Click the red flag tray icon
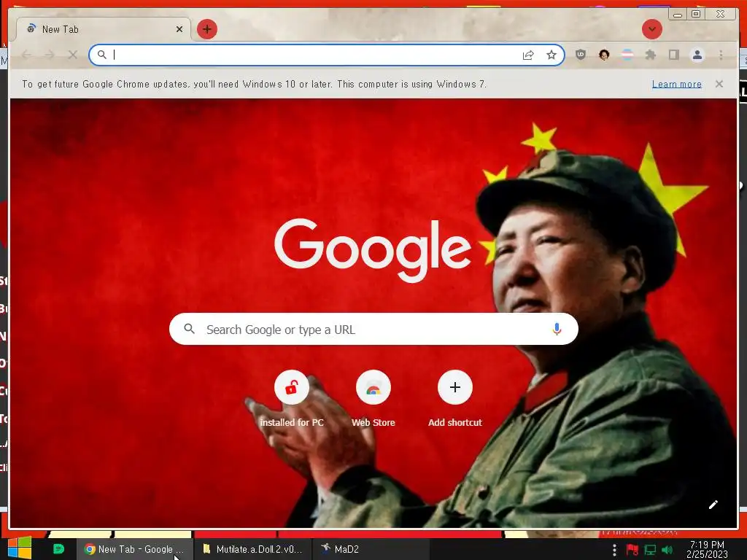Viewport: 747px width, 560px height. click(632, 550)
